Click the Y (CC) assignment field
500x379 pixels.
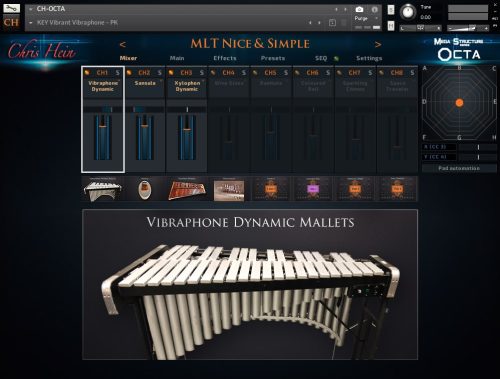(x=439, y=157)
